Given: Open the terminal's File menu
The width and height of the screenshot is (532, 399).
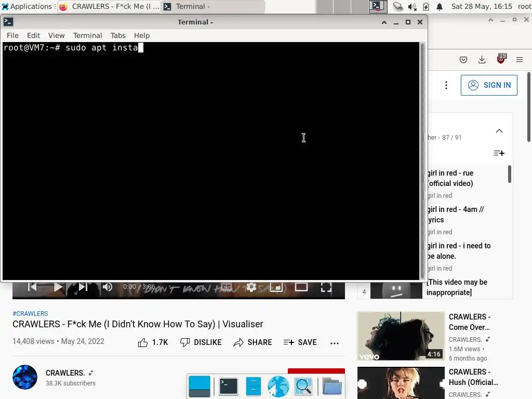Looking at the screenshot, I should (12, 35).
